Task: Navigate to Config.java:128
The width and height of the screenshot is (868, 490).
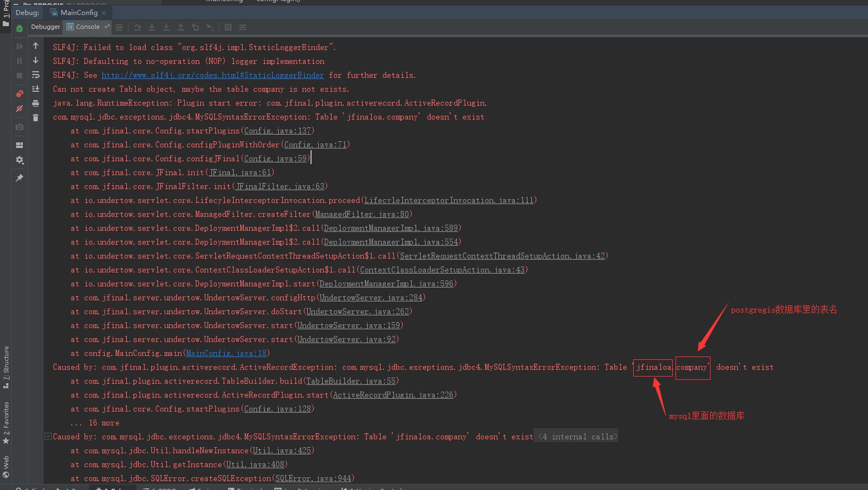Action: click(x=278, y=409)
